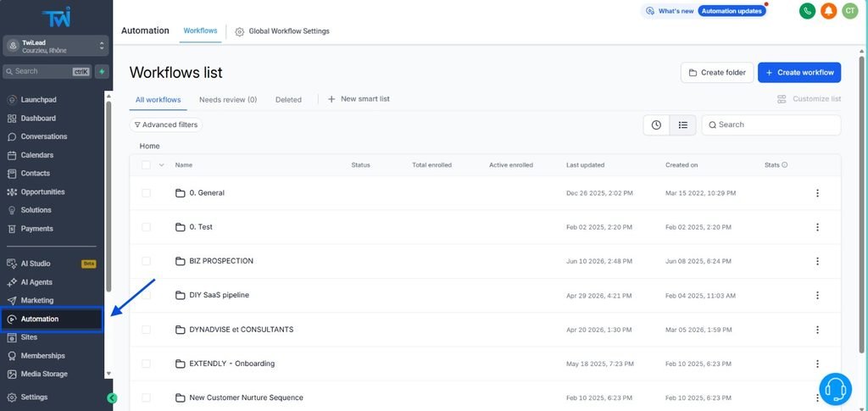Select the Needs review (0) tab
Screen dimensions: 868x411
click(228, 100)
